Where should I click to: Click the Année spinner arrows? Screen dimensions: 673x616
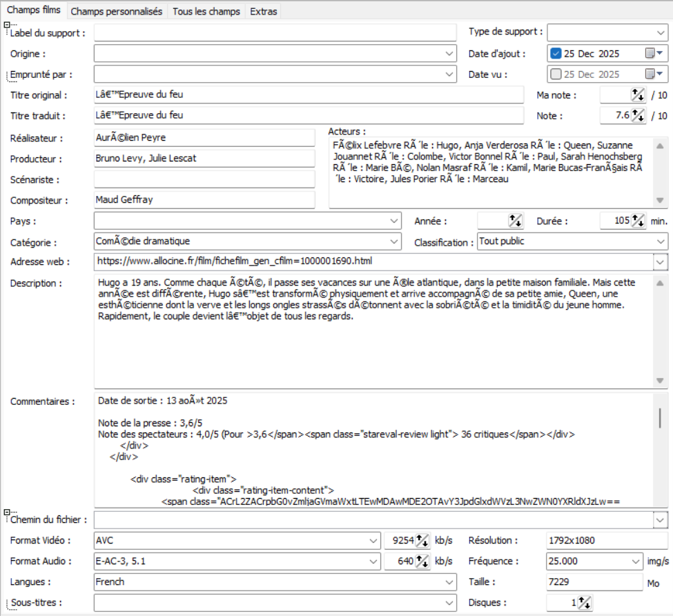515,221
